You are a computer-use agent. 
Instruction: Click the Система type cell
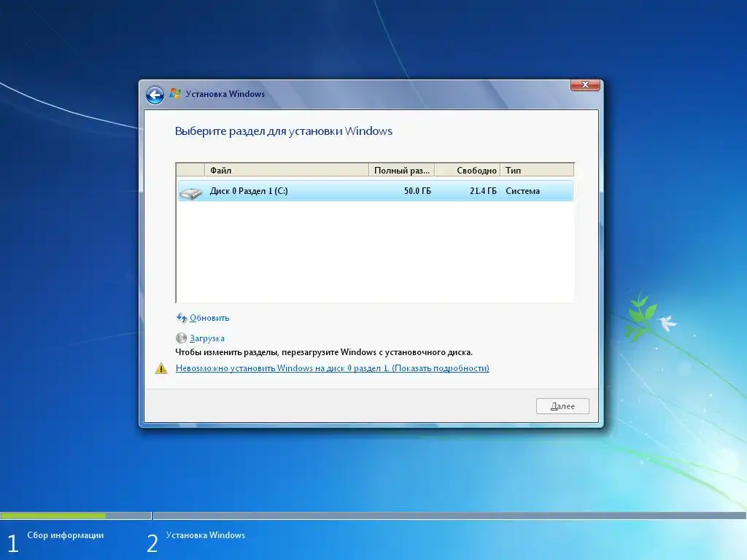coord(522,191)
